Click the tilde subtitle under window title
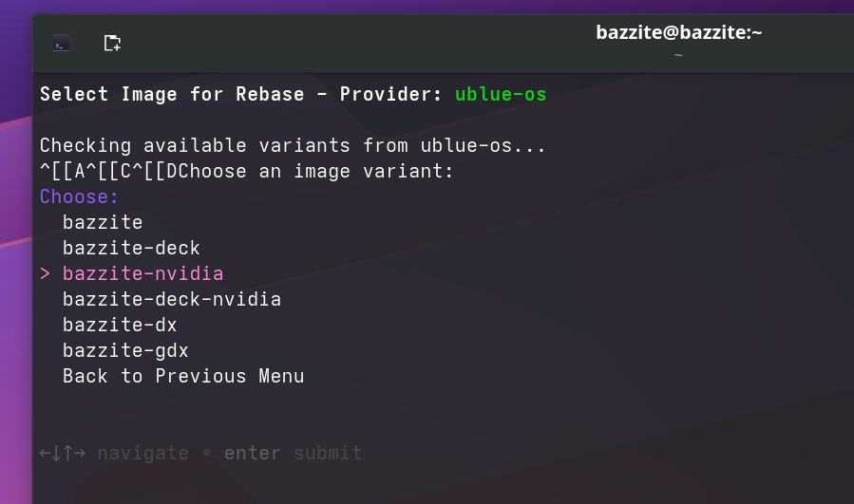Image resolution: width=854 pixels, height=504 pixels. click(678, 55)
